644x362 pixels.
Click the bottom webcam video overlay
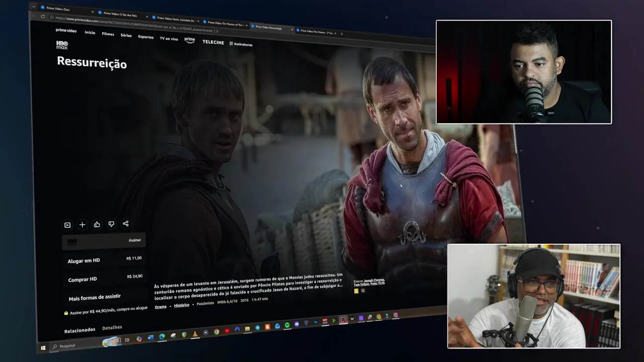pos(534,296)
